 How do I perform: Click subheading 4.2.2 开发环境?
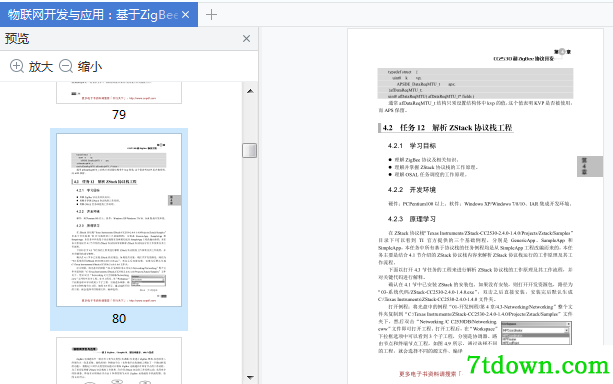pyautogui.click(x=412, y=190)
